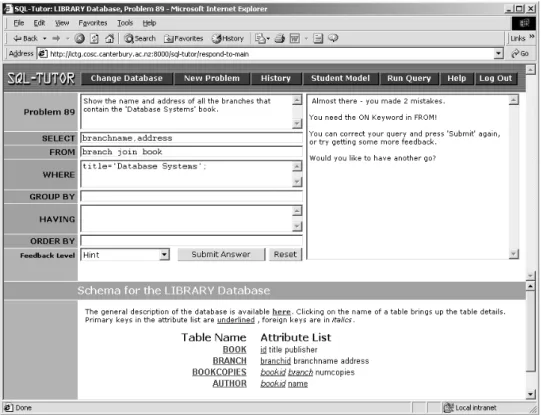
Task: Open the Edit menu
Action: coord(39,23)
